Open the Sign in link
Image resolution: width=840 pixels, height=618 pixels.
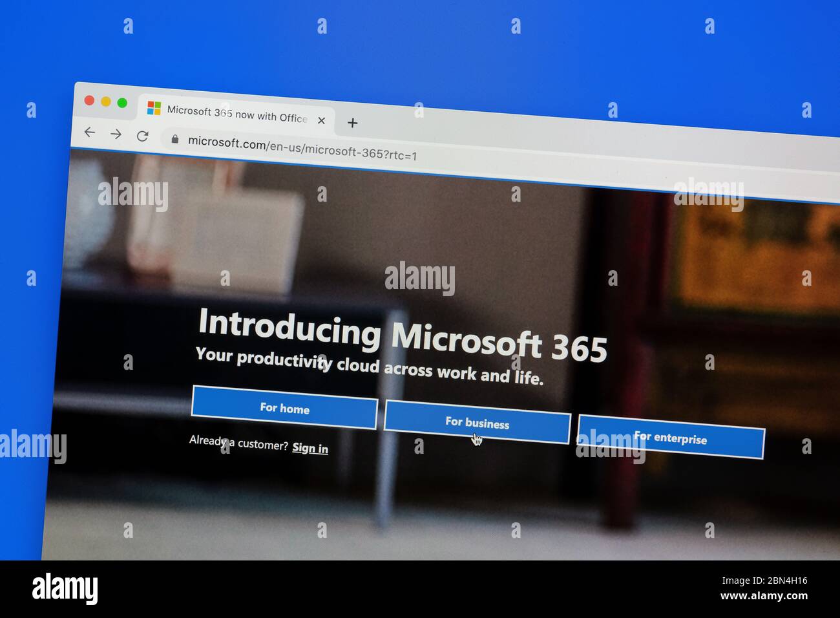point(310,447)
